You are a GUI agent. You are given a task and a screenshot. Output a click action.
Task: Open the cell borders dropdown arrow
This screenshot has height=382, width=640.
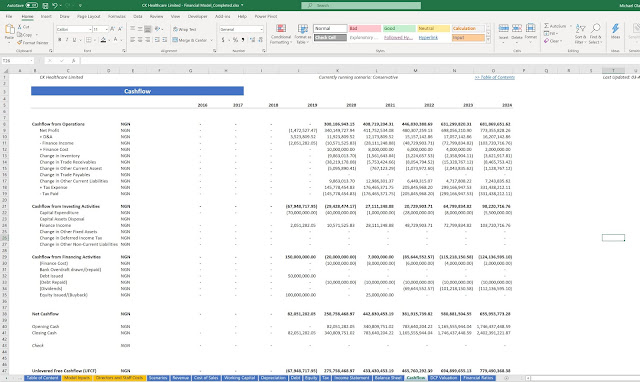tap(95, 40)
